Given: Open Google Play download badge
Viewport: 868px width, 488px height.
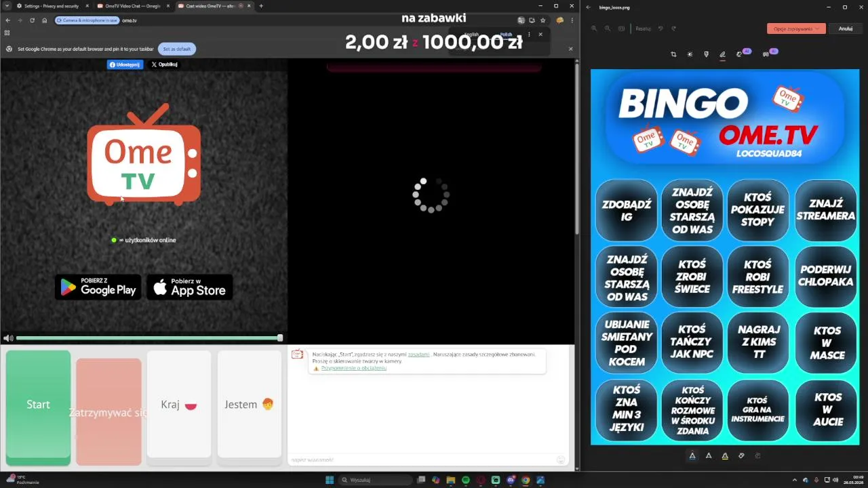Looking at the screenshot, I should (x=98, y=287).
